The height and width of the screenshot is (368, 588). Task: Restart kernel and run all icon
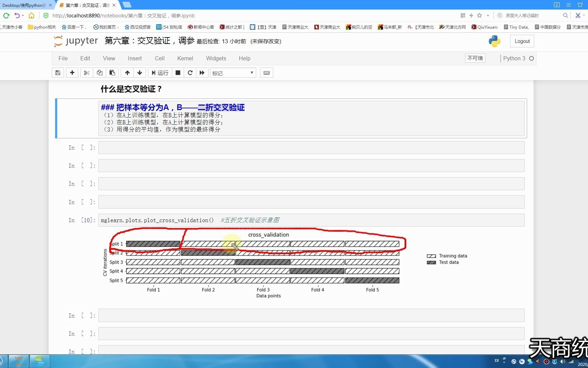tap(202, 73)
